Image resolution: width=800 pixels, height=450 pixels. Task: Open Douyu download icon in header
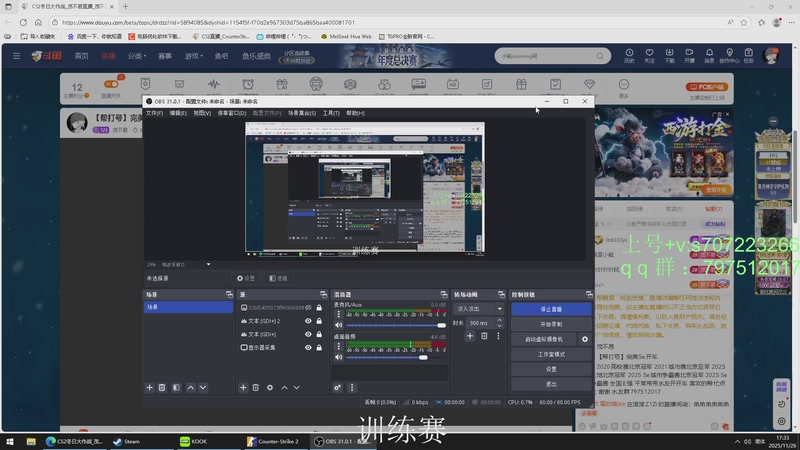coord(669,55)
